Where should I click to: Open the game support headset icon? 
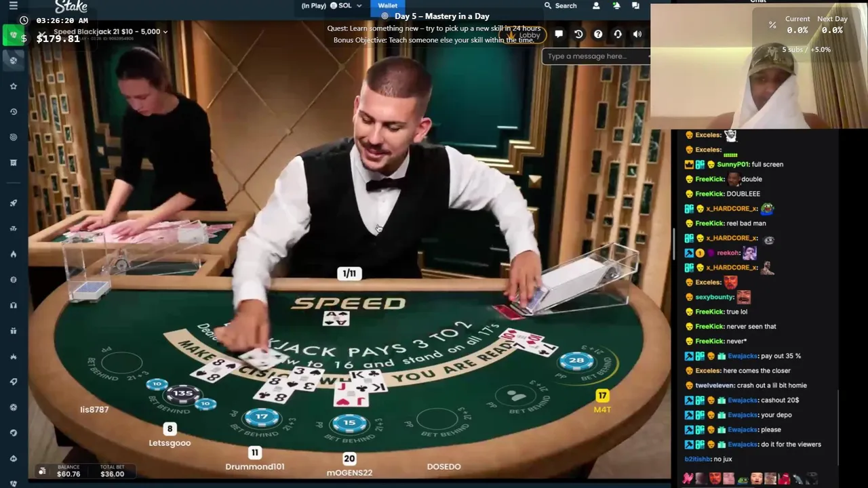[x=618, y=34]
